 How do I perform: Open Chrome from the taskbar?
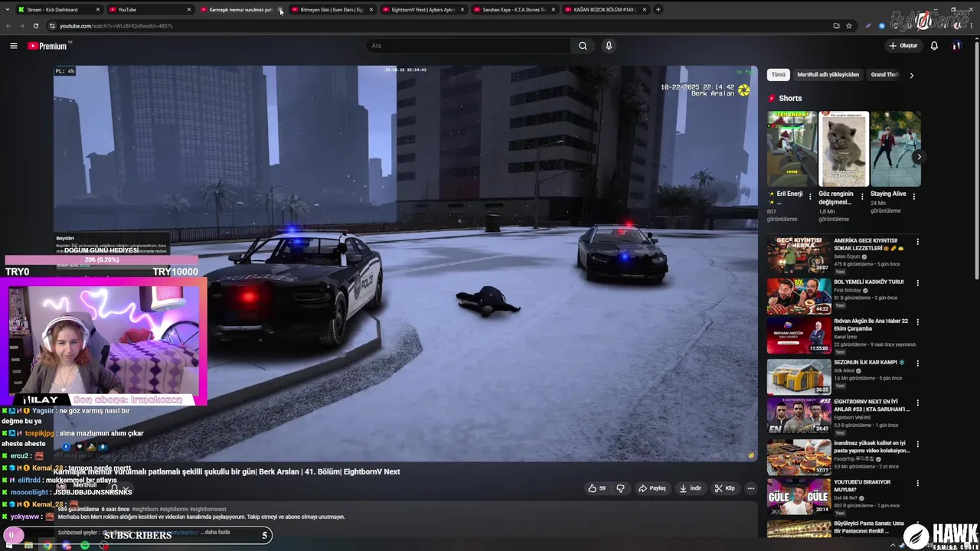point(47,545)
